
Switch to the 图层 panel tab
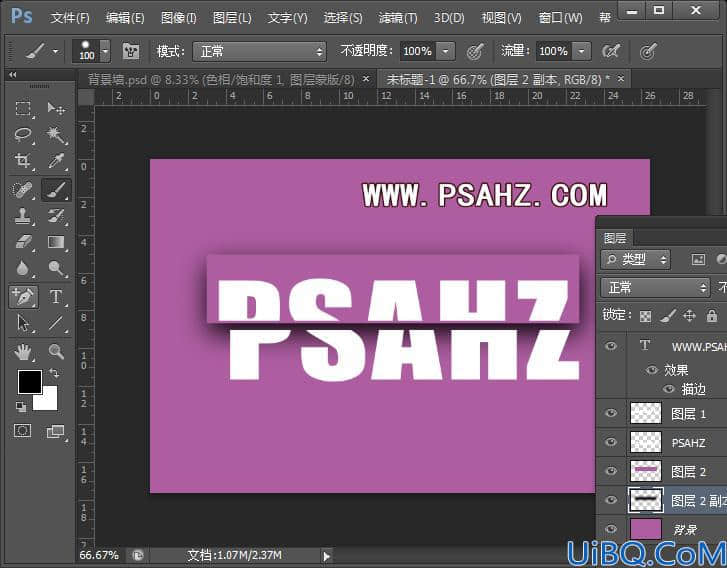point(615,238)
